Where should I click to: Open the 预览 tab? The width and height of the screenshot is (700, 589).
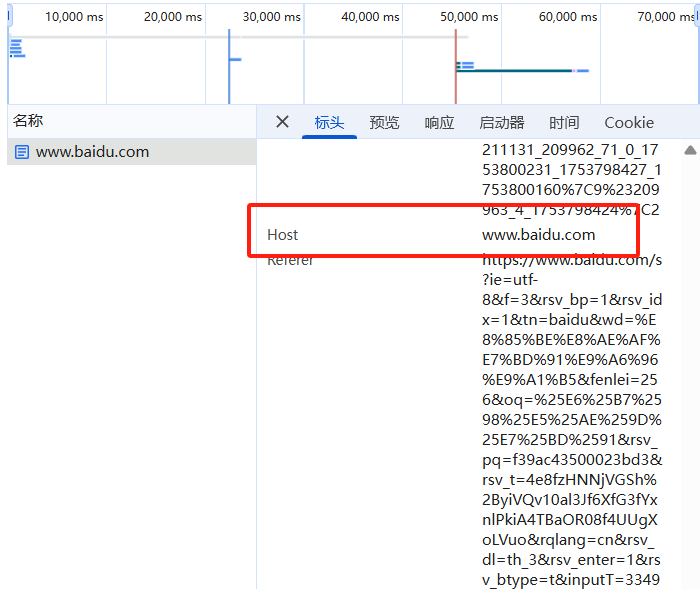[x=384, y=122]
